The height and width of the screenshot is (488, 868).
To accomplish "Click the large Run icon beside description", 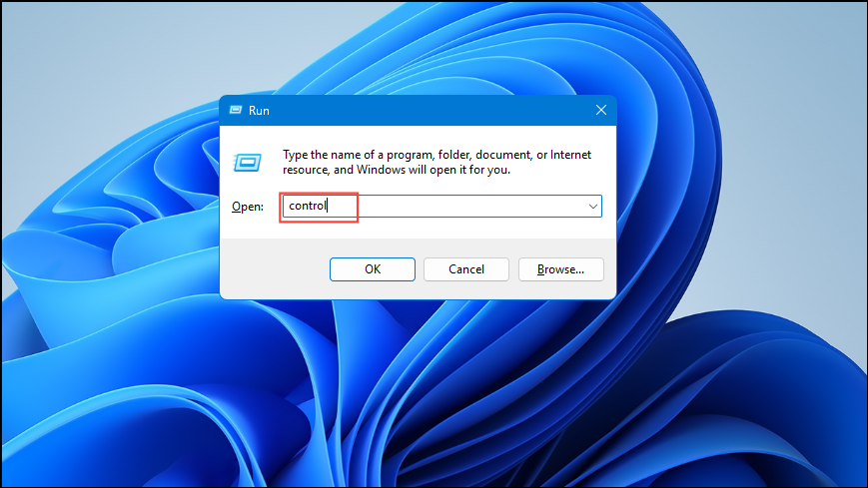I will 247,163.
